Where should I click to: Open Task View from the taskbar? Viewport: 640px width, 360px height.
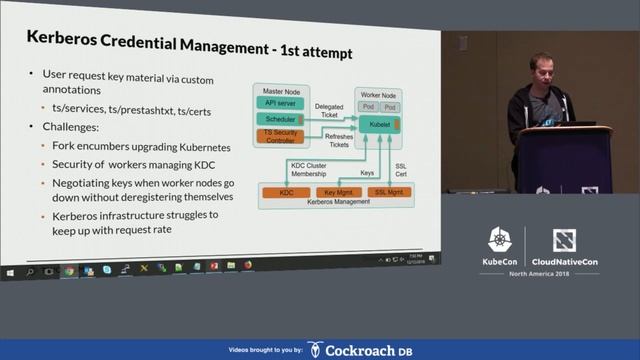(49, 271)
